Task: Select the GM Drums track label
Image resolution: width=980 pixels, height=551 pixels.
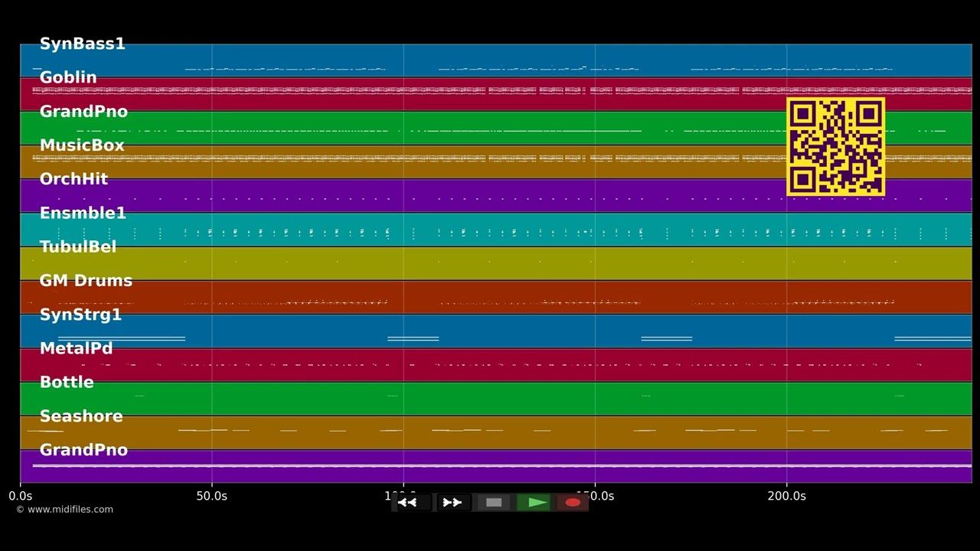Action: pos(86,281)
